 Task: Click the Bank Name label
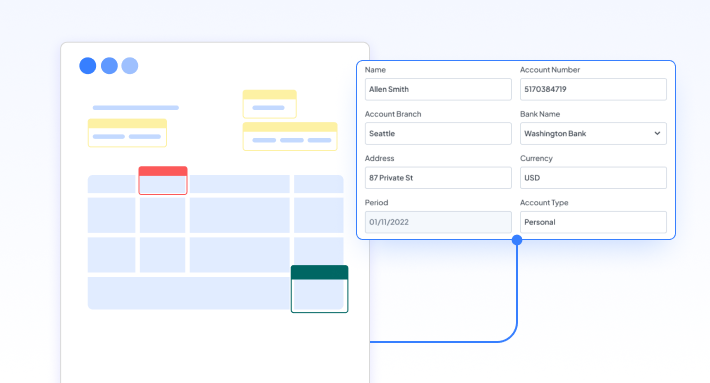pyautogui.click(x=540, y=114)
